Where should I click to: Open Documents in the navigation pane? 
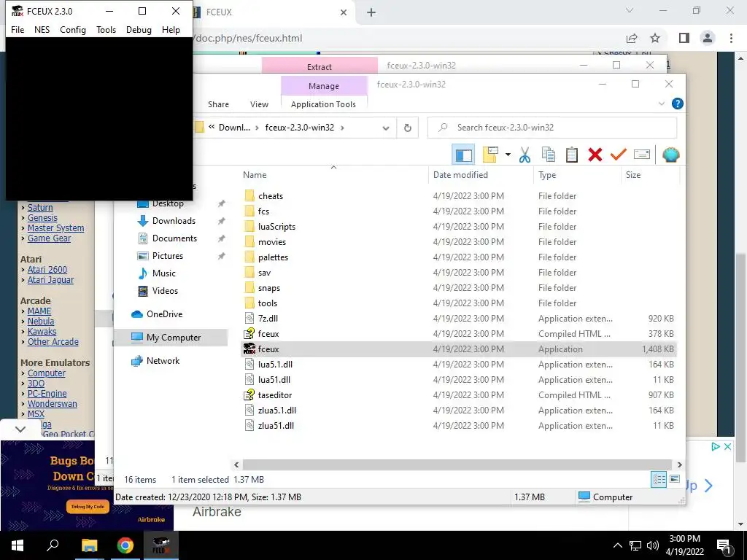(174, 238)
